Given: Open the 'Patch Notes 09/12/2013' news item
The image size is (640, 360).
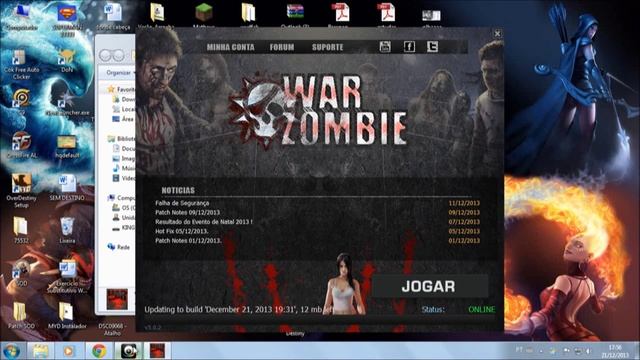Looking at the screenshot, I should (187, 212).
